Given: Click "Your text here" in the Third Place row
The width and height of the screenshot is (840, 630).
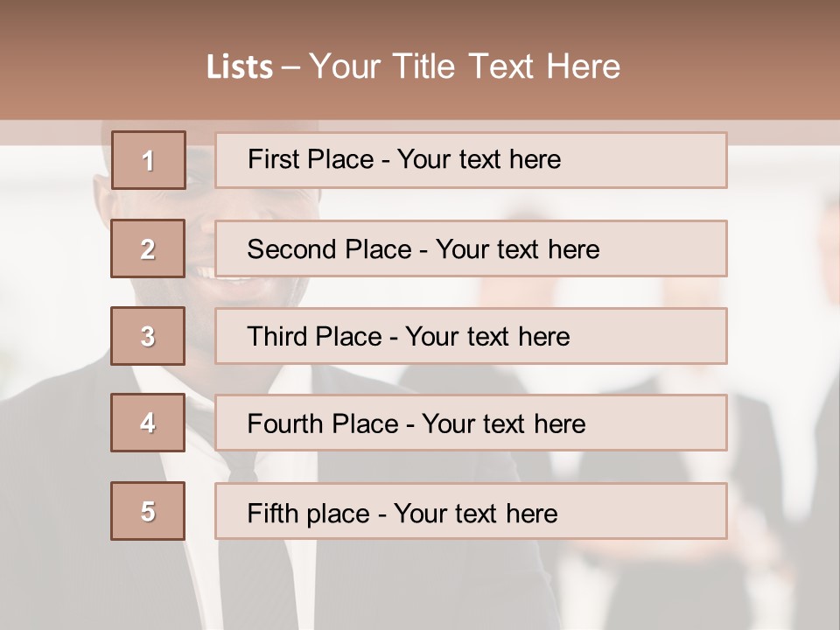Looking at the screenshot, I should click(x=487, y=337).
